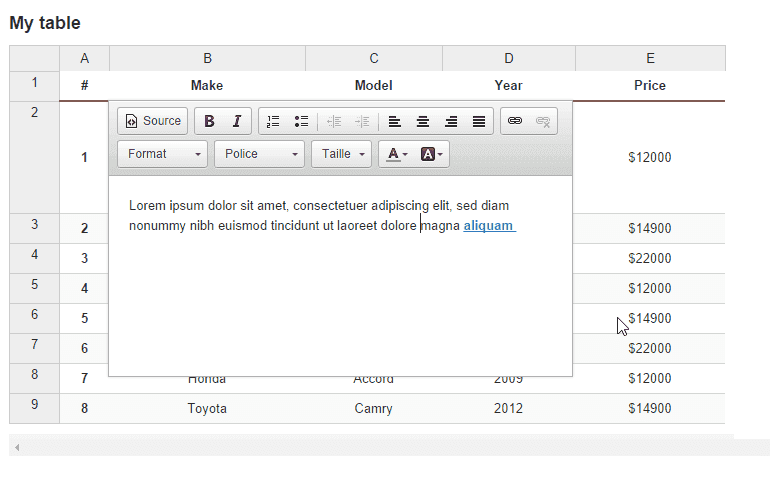Select the Toyota cell in row 9
This screenshot has height=482, width=770.
[x=207, y=408]
